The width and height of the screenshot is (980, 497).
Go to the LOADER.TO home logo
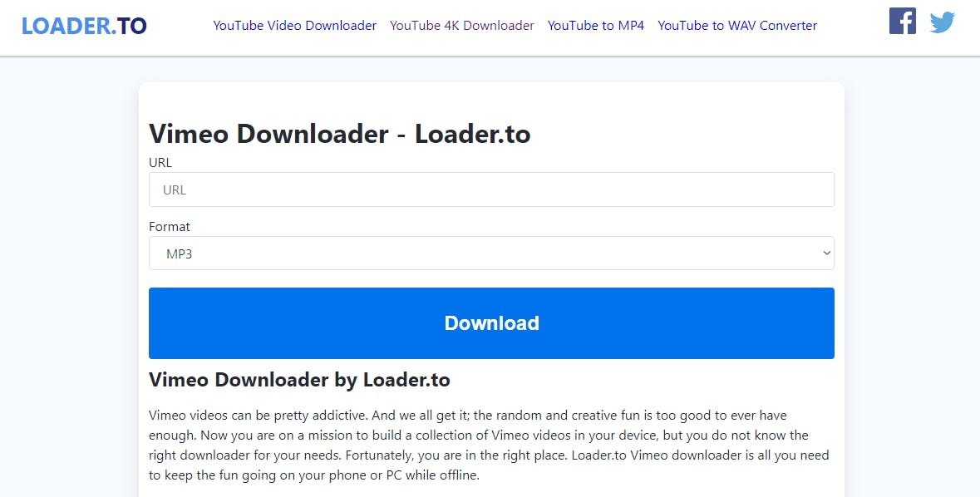click(85, 26)
